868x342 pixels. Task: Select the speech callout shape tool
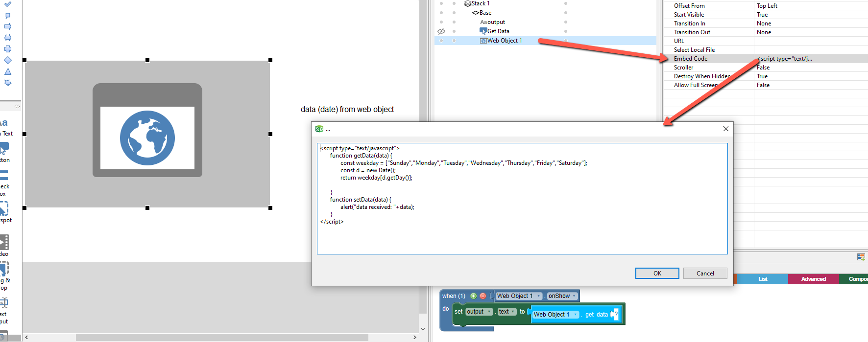8,16
